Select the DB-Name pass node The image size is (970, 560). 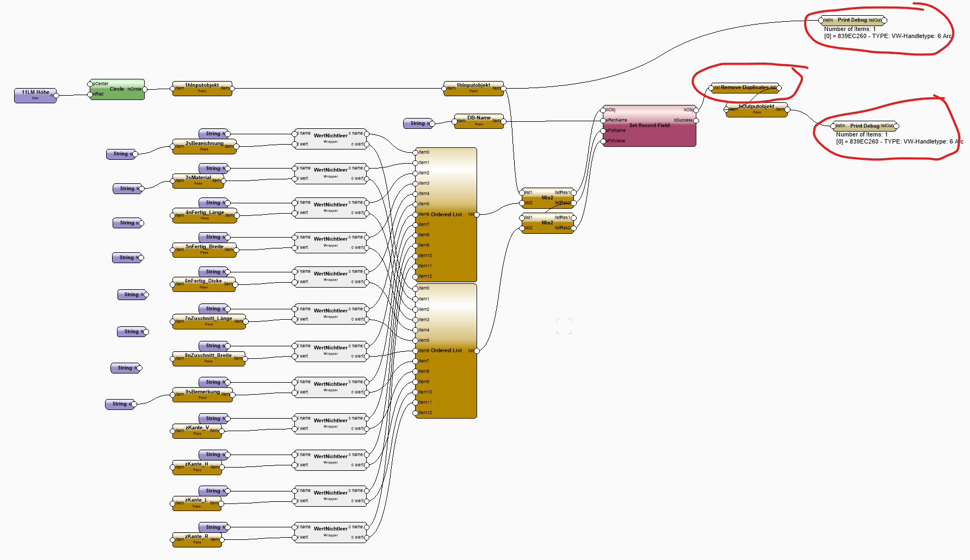click(x=479, y=121)
